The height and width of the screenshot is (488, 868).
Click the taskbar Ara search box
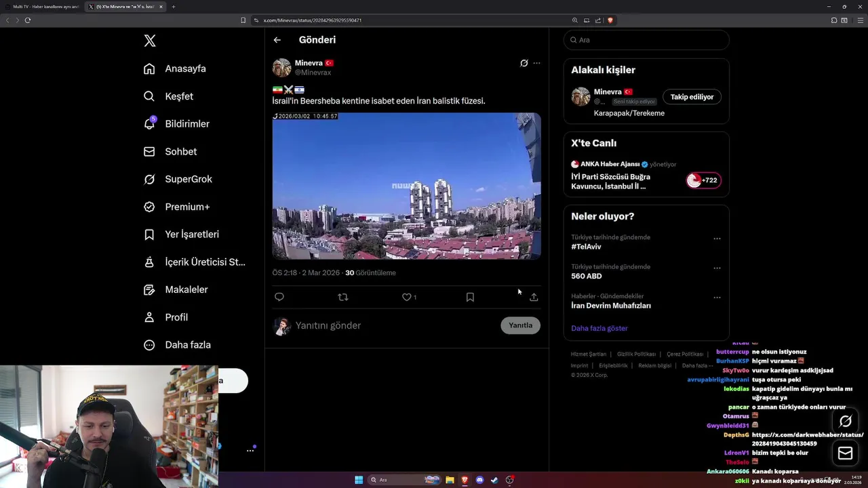404,480
